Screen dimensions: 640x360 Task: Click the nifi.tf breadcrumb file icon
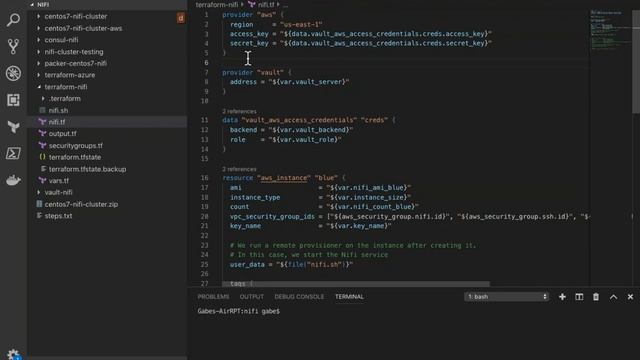(251, 4)
